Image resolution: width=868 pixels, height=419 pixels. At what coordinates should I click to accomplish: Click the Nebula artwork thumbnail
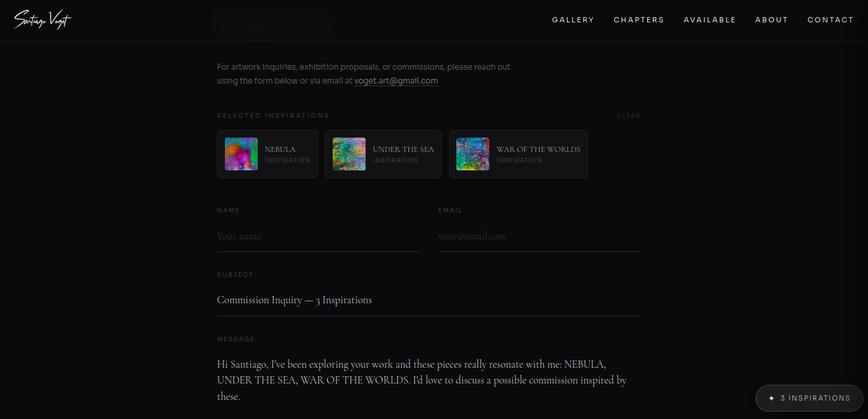click(x=241, y=154)
